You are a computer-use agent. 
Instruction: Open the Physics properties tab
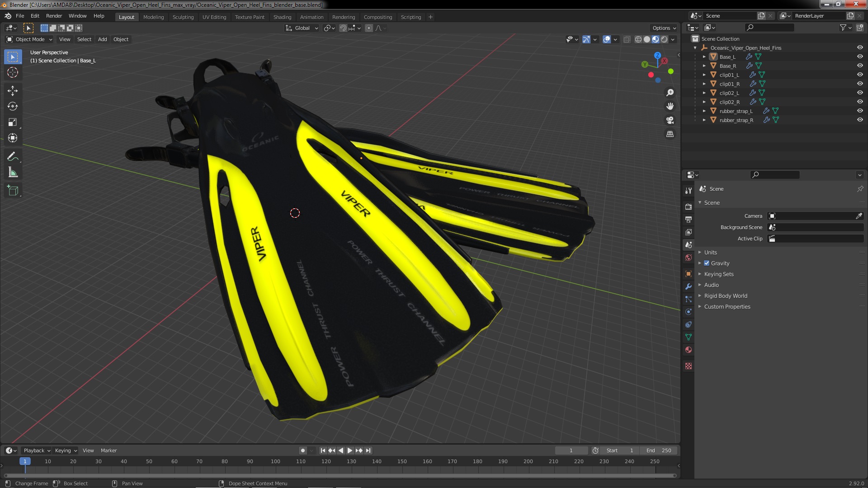click(689, 312)
